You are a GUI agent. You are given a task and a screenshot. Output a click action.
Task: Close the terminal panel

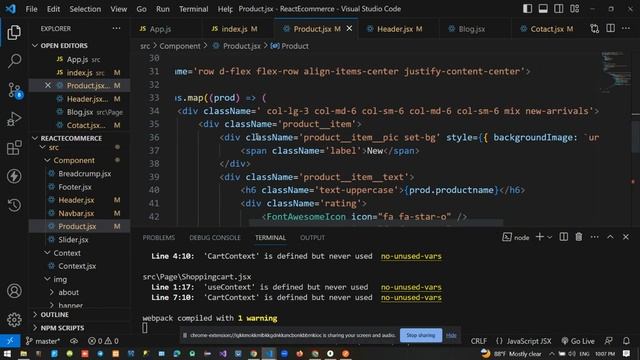click(626, 237)
